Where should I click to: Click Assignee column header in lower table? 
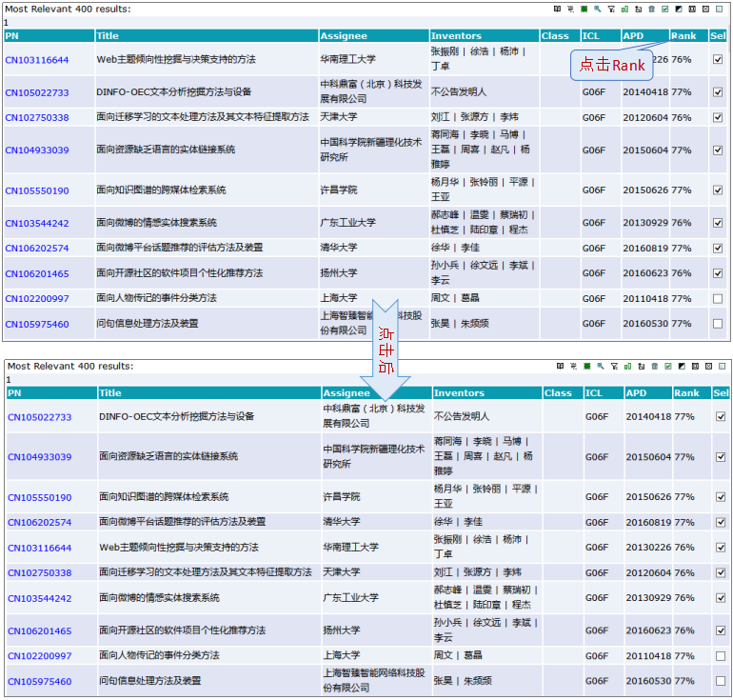coord(346,392)
